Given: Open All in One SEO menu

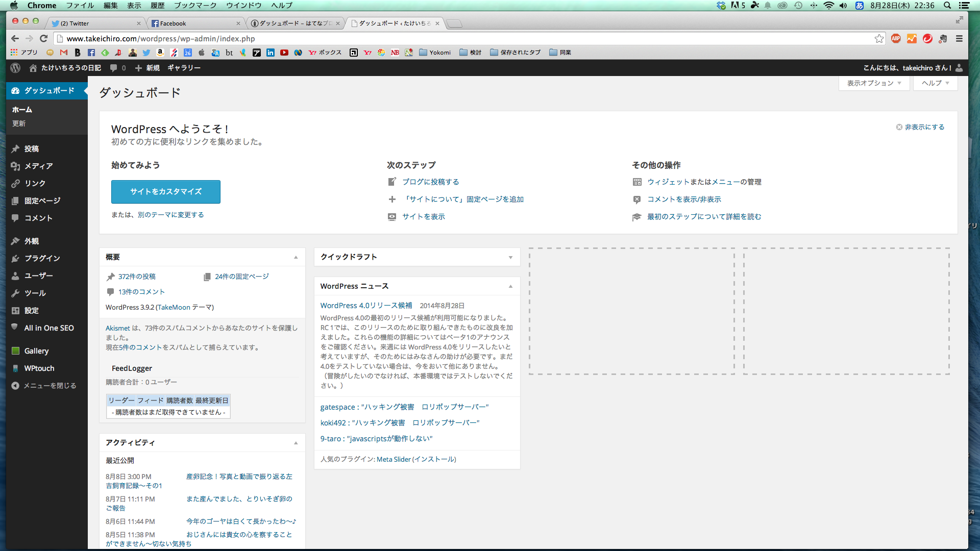Looking at the screenshot, I should click(x=47, y=328).
